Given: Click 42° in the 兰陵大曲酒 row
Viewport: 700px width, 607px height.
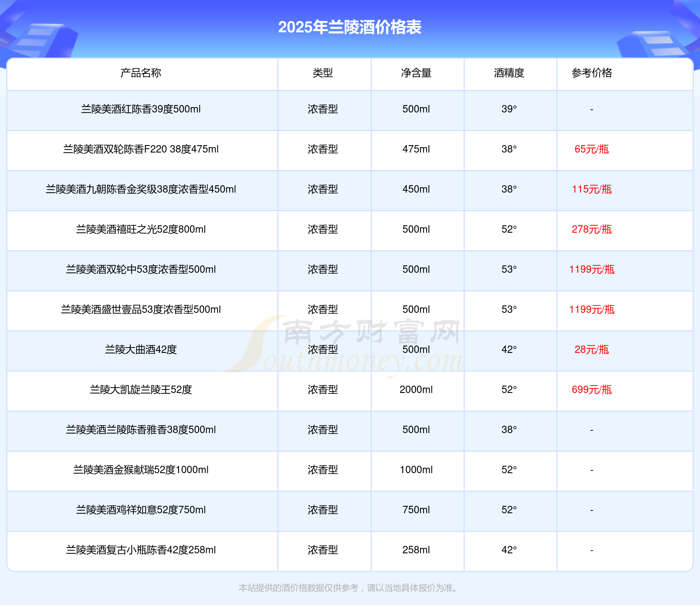Looking at the screenshot, I should click(509, 349).
